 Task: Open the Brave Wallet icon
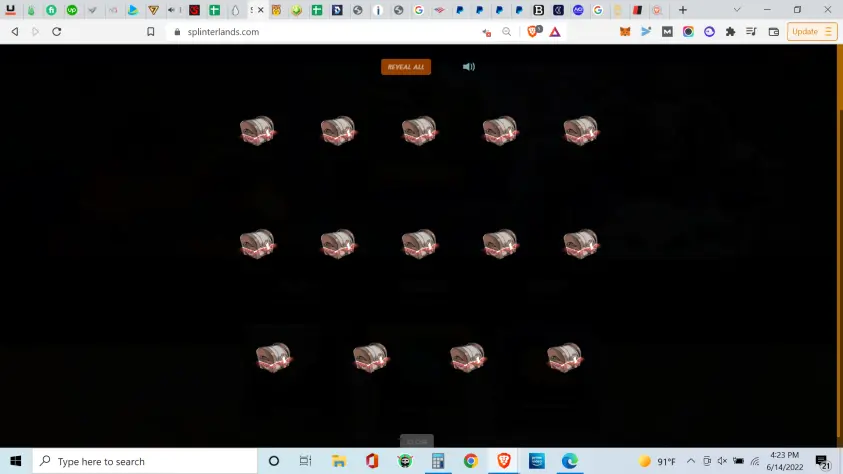774,32
